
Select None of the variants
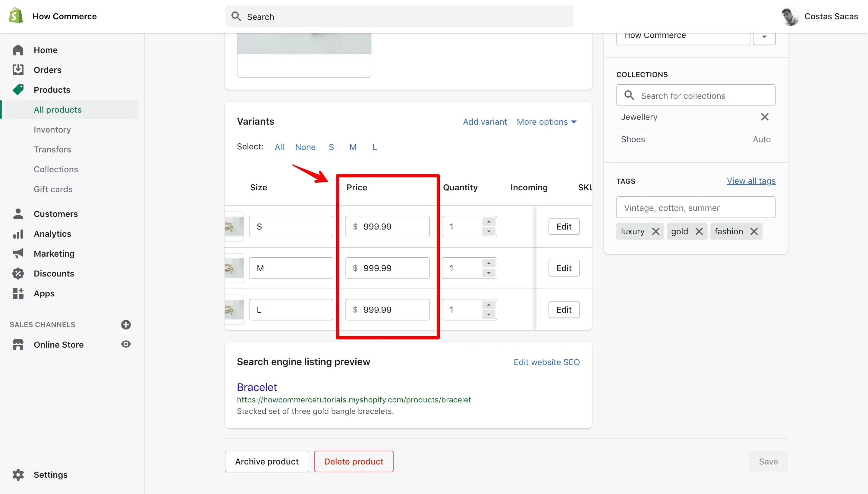(x=305, y=147)
